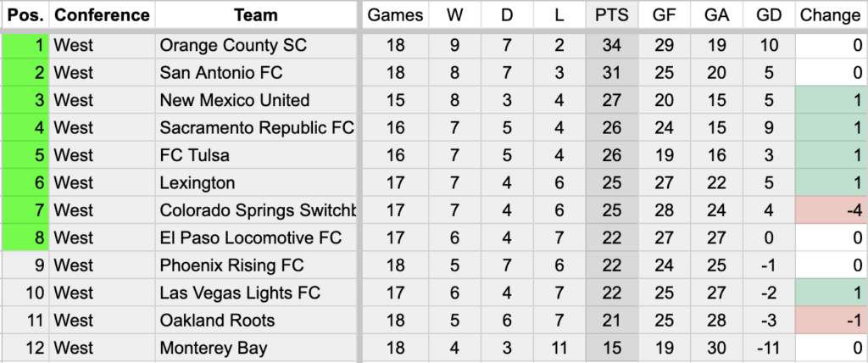Select the FC Tulsa team cell
The height and width of the screenshot is (363, 868).
click(256, 155)
